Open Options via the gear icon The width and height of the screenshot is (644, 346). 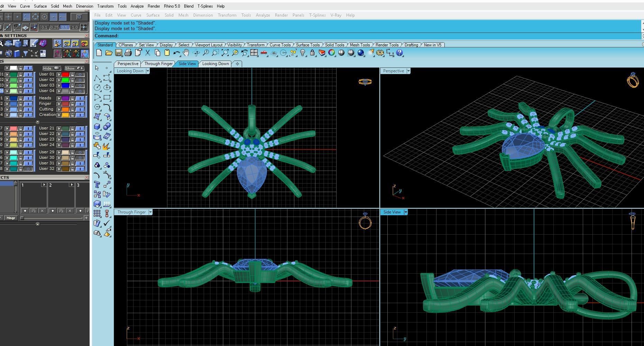coord(380,53)
